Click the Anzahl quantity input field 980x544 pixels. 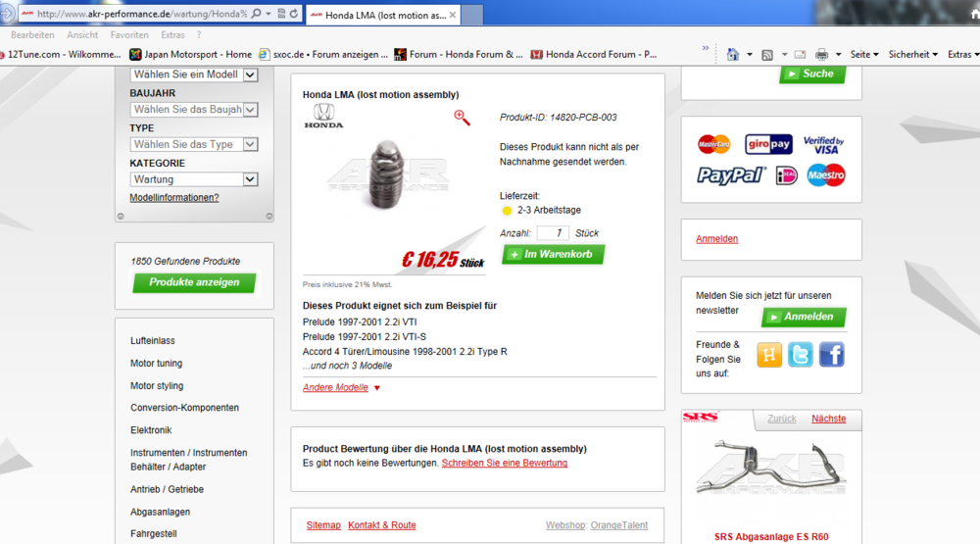[x=553, y=233]
